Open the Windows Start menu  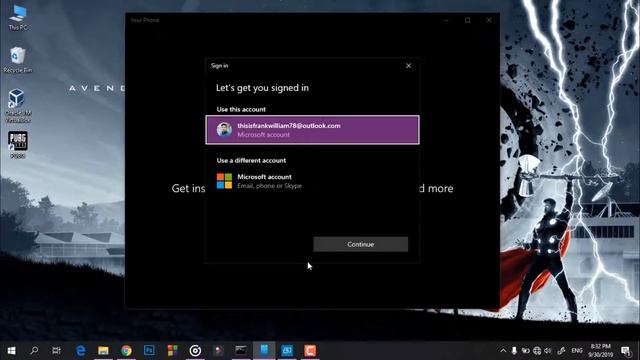coord(11,351)
